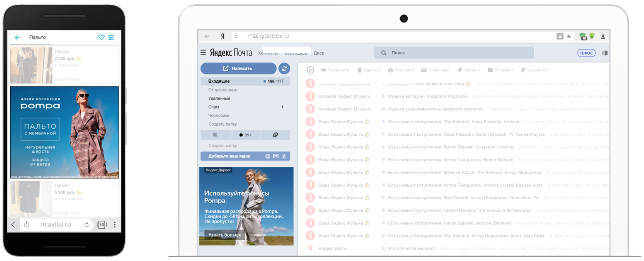The image size is (644, 261).
Task: Toggle unread dot on 'Maria João Pires' message
Action: (383, 236)
